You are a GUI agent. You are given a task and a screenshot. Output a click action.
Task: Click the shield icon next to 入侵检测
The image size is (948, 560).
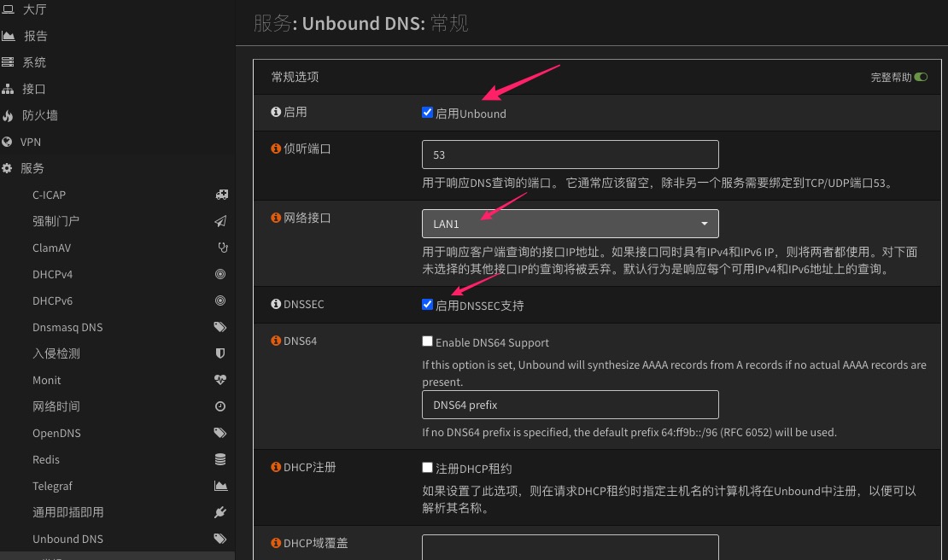point(220,353)
